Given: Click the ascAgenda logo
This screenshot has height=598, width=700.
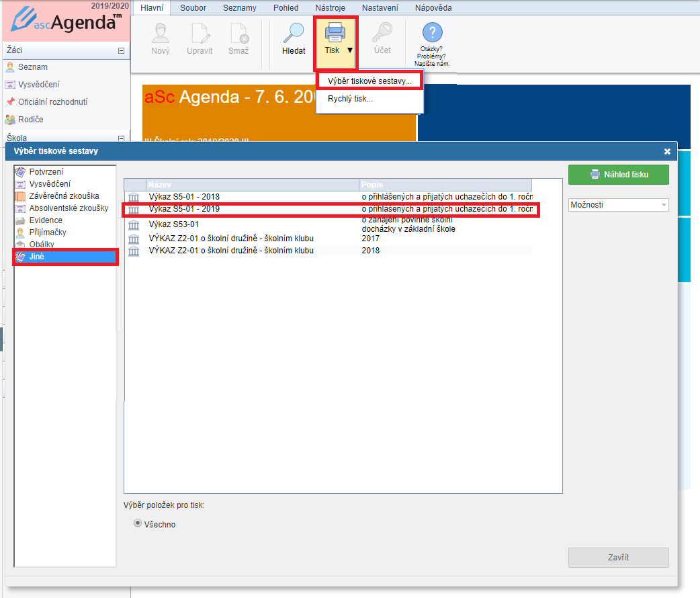Looking at the screenshot, I should point(67,21).
